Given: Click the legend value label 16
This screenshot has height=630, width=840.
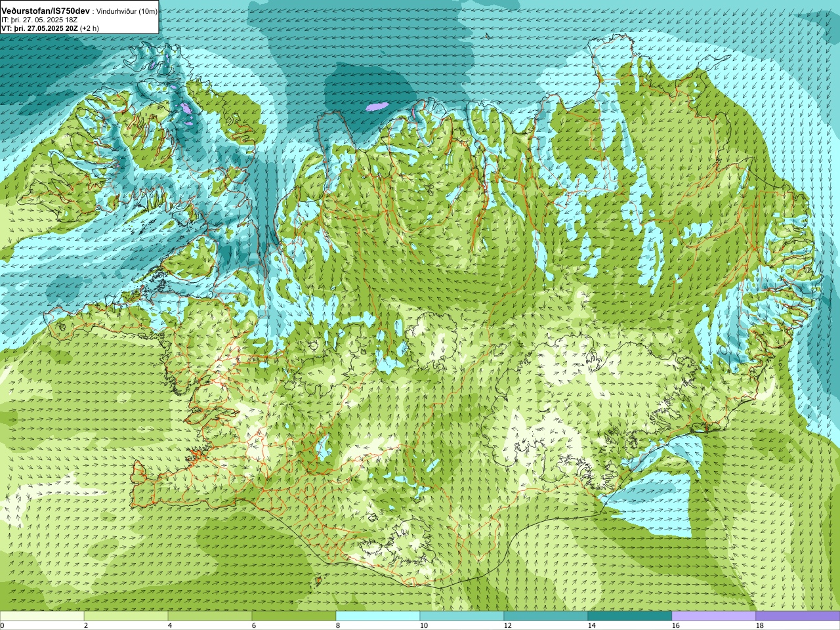Looking at the screenshot, I should [x=676, y=625].
